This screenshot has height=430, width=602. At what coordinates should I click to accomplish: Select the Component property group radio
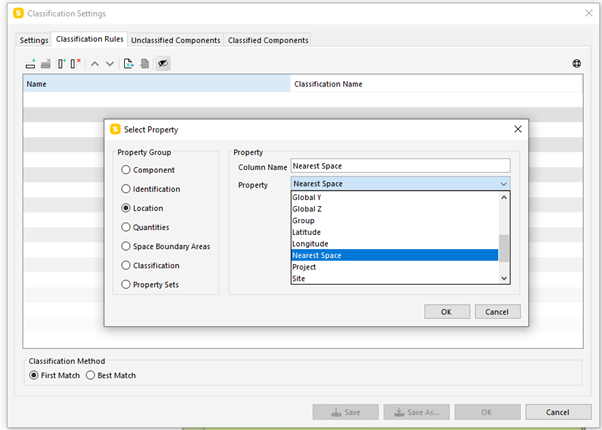(x=126, y=170)
